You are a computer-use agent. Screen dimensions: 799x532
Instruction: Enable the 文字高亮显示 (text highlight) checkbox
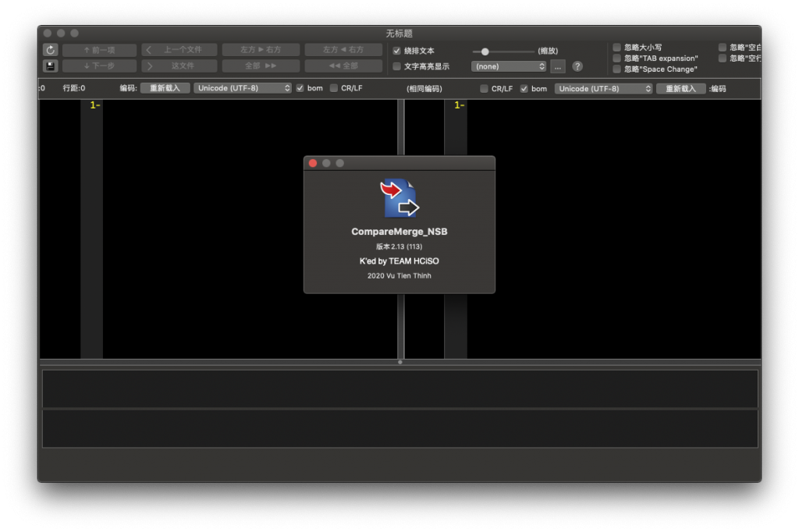[396, 66]
